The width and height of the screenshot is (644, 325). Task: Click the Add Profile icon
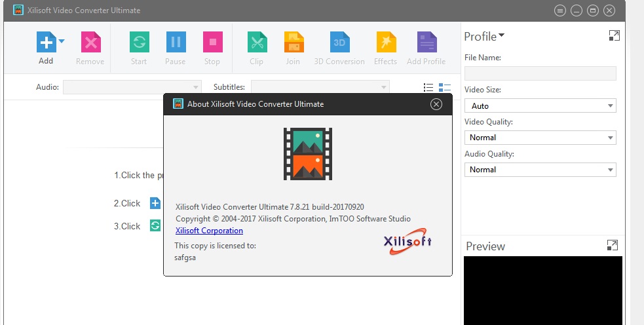(426, 42)
